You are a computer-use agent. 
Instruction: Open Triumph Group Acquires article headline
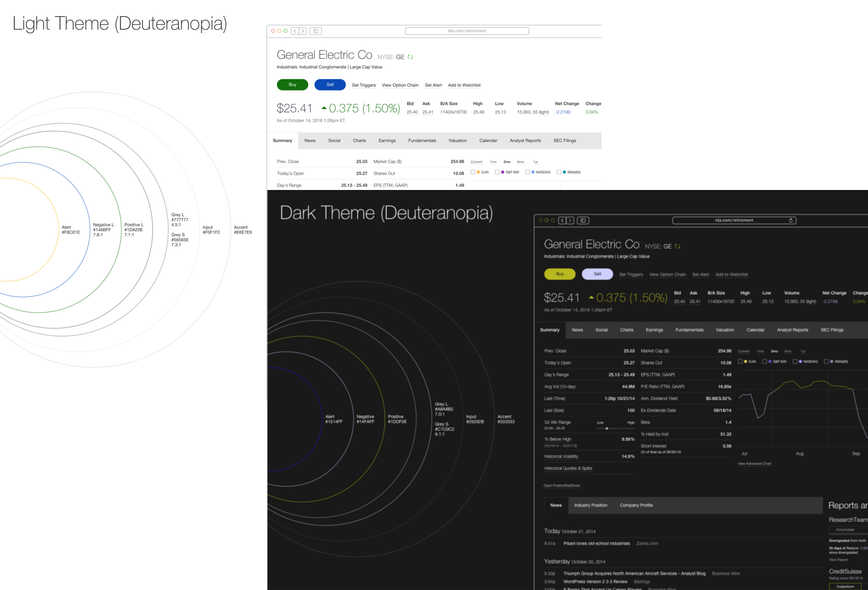pyautogui.click(x=635, y=574)
